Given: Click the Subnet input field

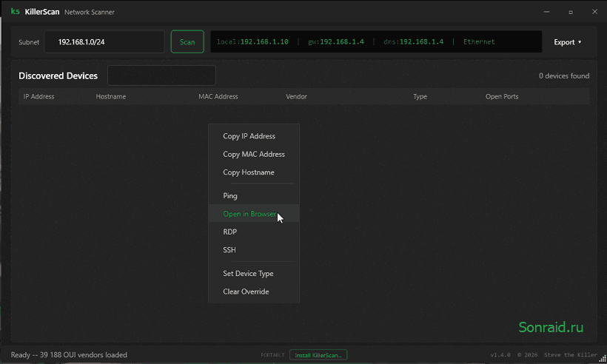Looking at the screenshot, I should (104, 41).
